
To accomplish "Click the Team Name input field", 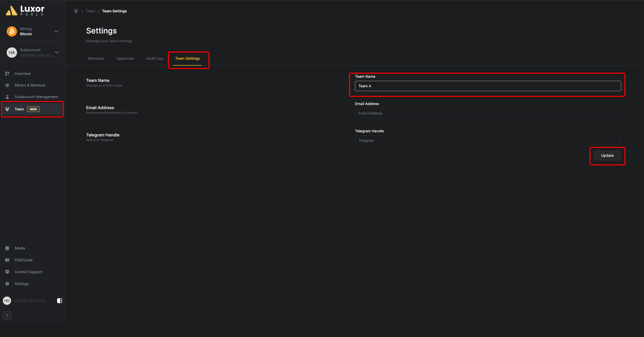I will coord(488,86).
